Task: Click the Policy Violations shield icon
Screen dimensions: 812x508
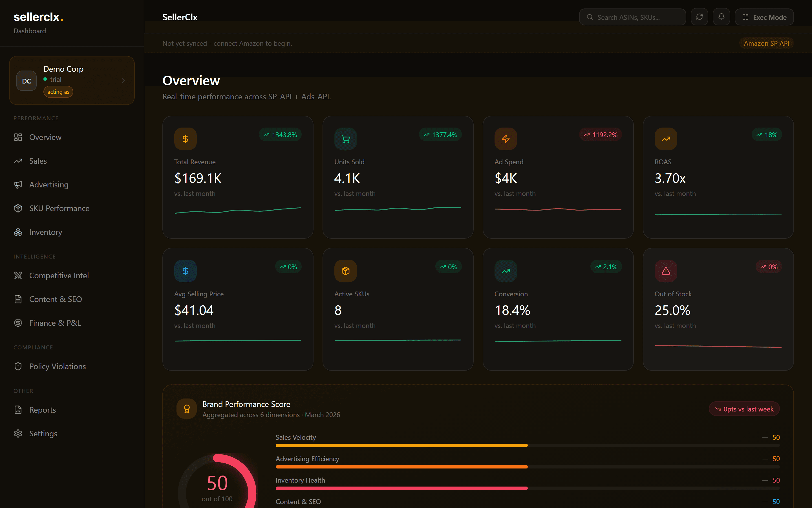Action: [18, 366]
